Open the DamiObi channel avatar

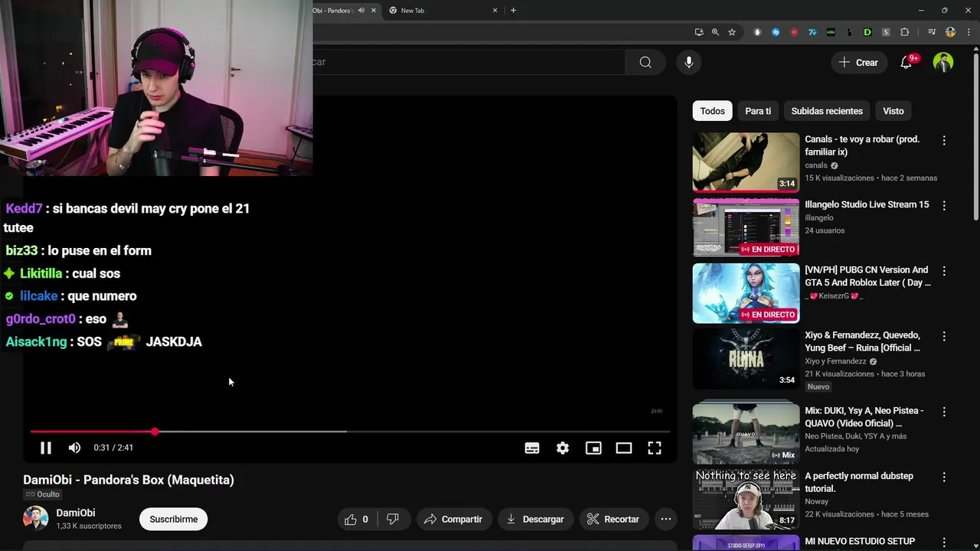(x=35, y=518)
